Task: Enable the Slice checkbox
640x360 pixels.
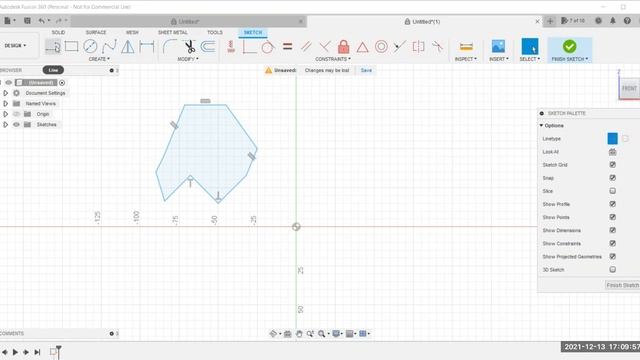Action: 612,191
